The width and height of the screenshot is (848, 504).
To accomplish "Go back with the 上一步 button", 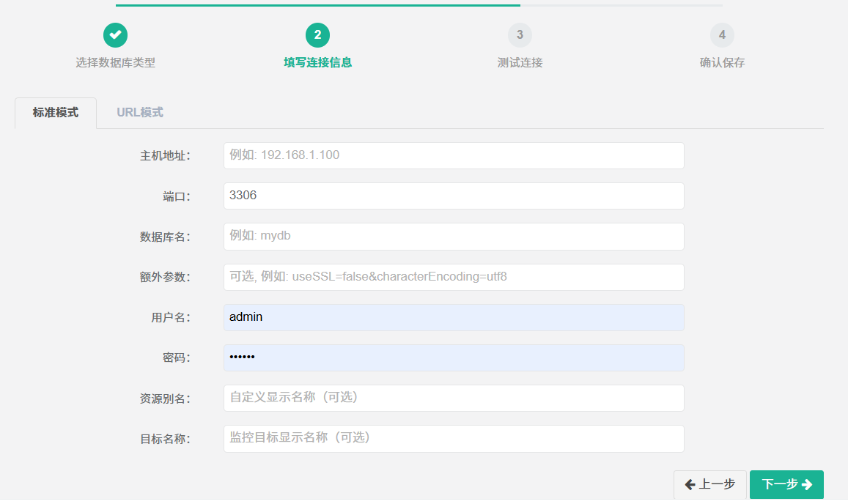I will 710,484.
